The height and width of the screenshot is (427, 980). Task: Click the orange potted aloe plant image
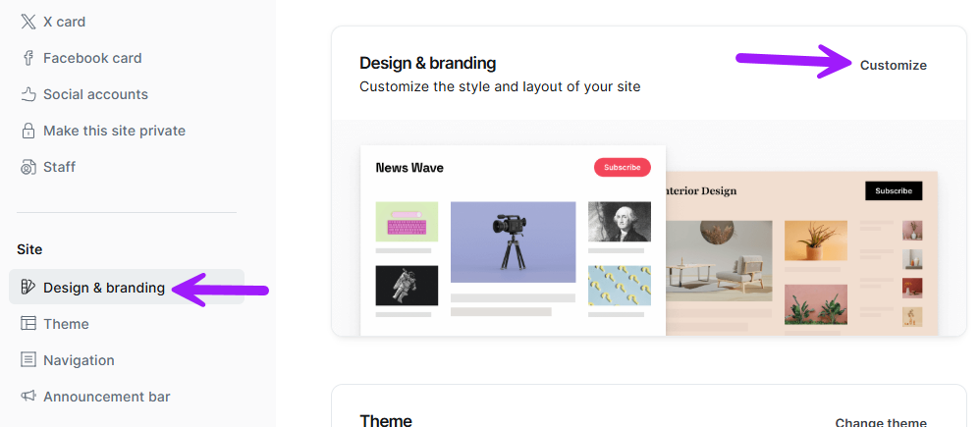(816, 240)
